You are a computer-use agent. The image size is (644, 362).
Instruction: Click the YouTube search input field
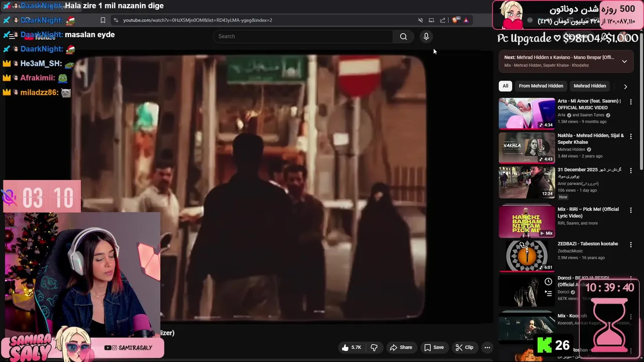click(x=303, y=36)
